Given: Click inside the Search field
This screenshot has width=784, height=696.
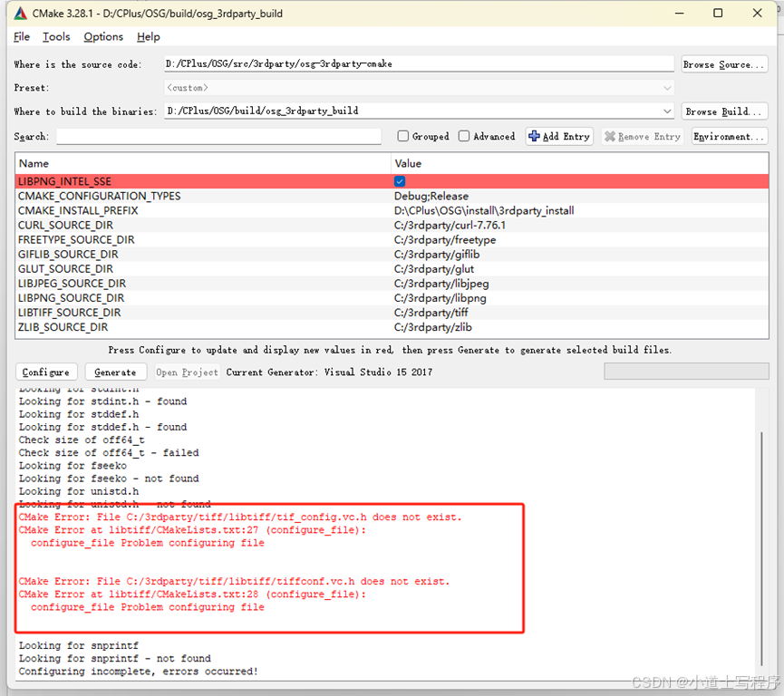Looking at the screenshot, I should coord(218,136).
